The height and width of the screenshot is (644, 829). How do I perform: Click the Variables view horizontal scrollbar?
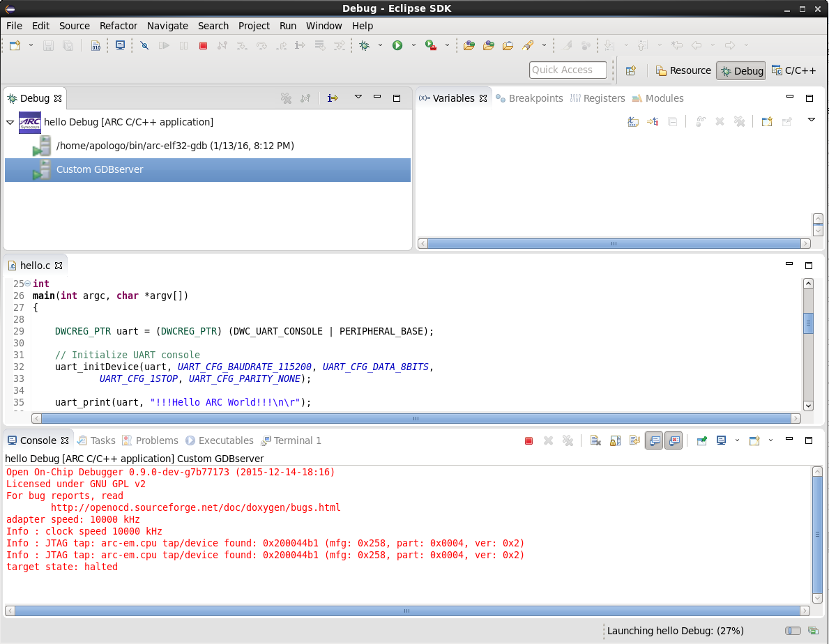click(x=614, y=243)
